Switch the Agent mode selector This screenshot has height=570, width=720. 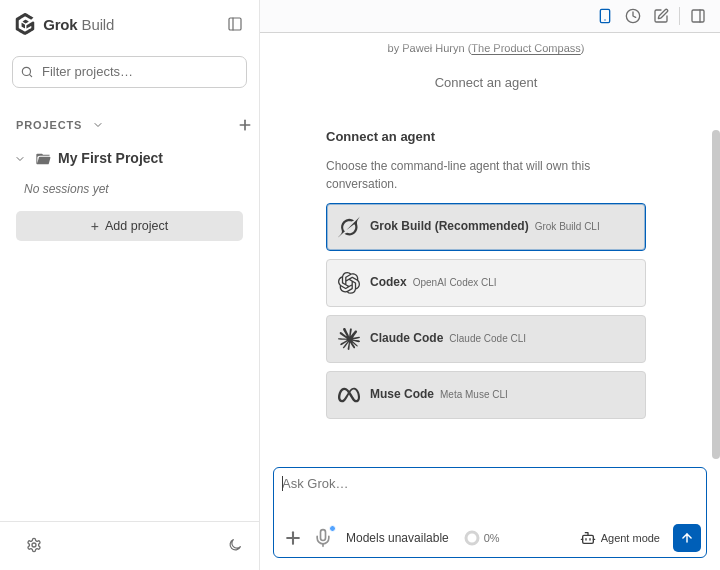620,538
